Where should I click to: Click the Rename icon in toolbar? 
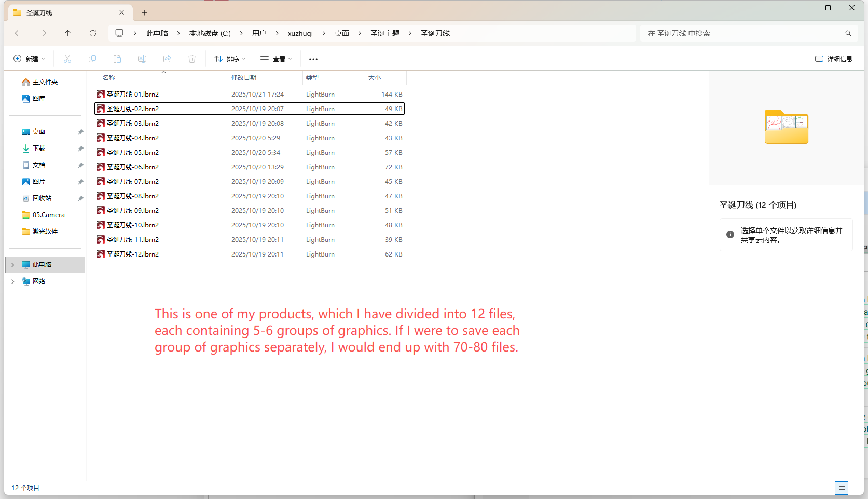coord(142,59)
